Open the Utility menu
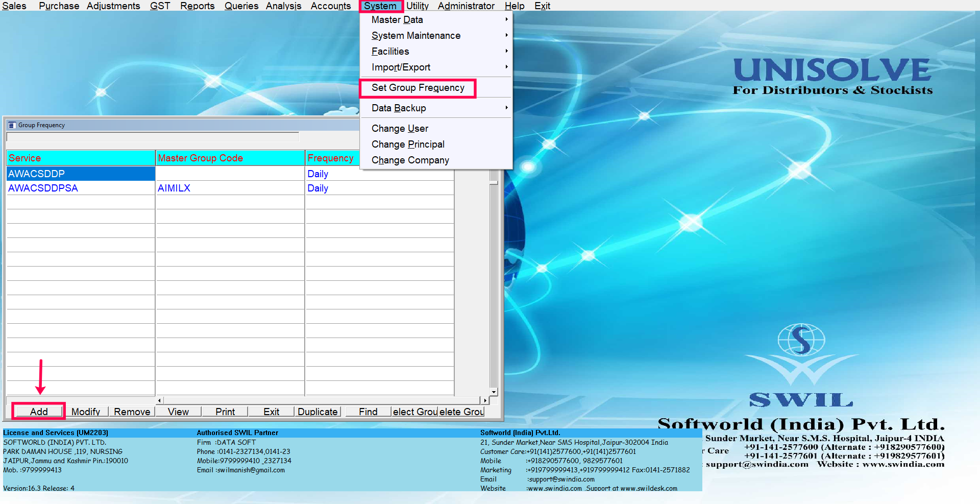980x504 pixels. 417,6
